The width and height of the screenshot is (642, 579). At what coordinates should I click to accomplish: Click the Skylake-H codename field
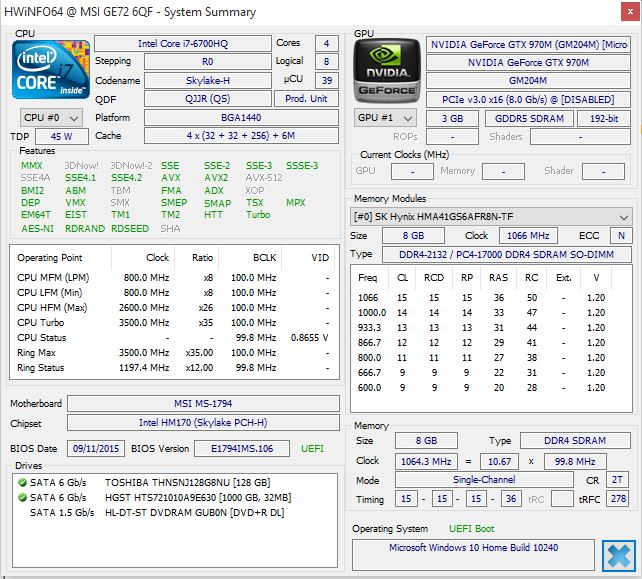[x=208, y=80]
